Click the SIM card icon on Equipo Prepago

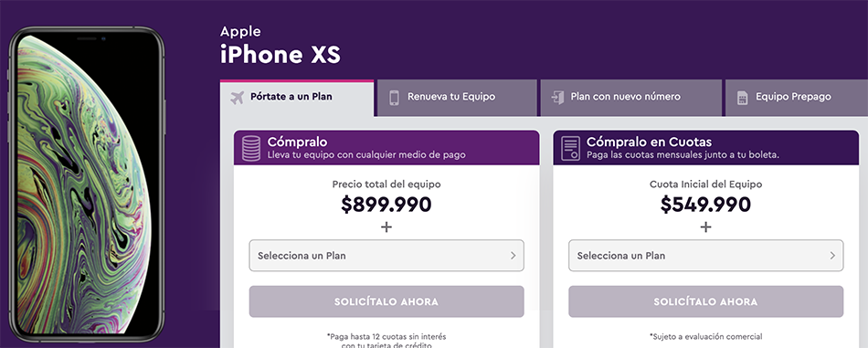742,98
